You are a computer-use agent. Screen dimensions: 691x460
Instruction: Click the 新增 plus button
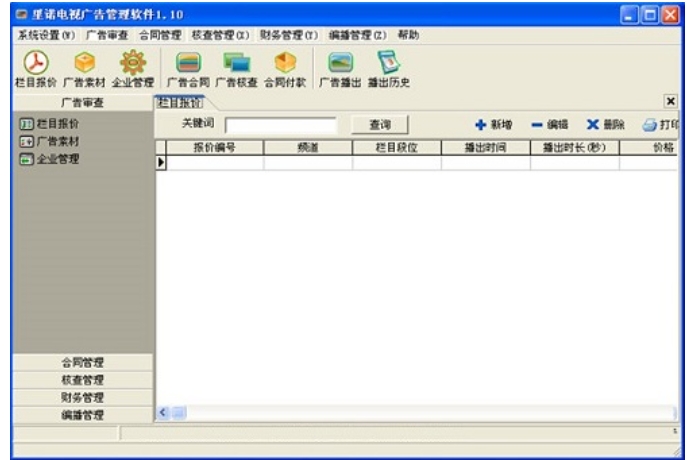[x=494, y=125]
